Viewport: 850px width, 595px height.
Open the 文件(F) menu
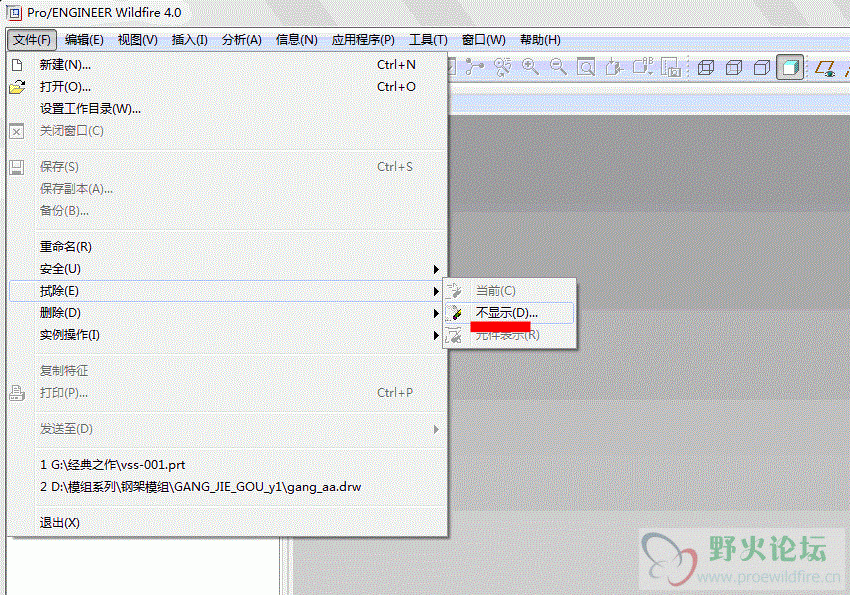pos(31,40)
